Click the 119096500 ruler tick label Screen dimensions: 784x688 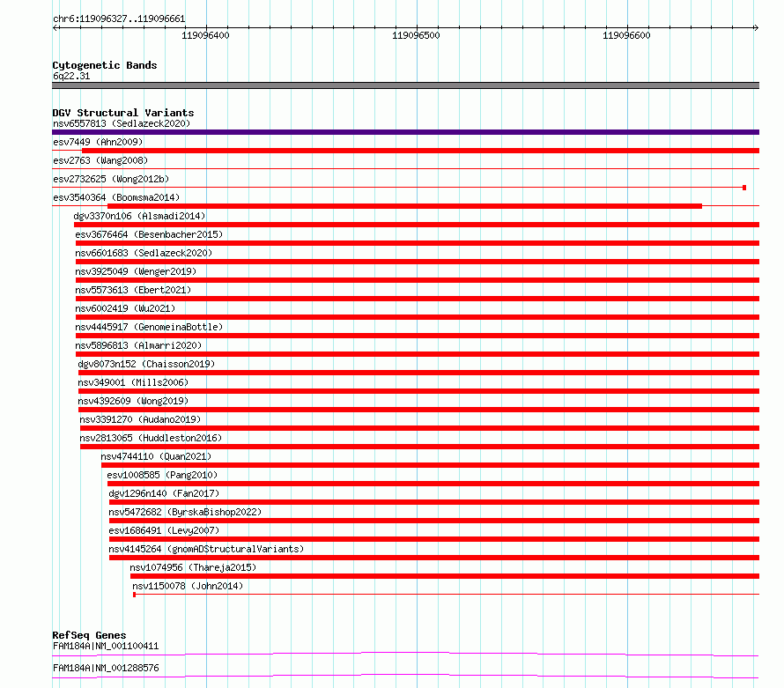coord(416,35)
